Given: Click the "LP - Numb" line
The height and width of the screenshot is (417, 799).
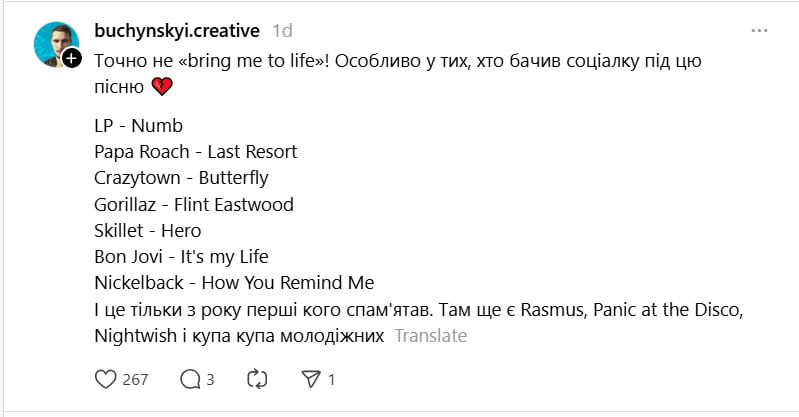Looking at the screenshot, I should (138, 126).
